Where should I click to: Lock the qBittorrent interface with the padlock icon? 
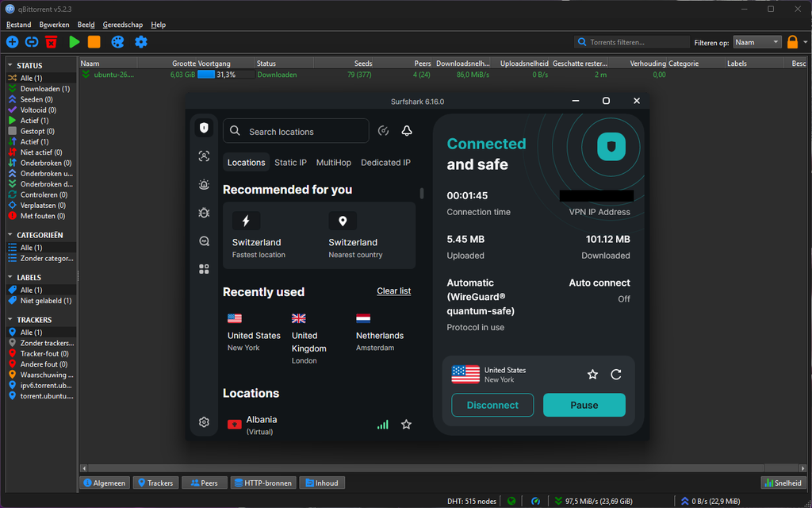(792, 42)
